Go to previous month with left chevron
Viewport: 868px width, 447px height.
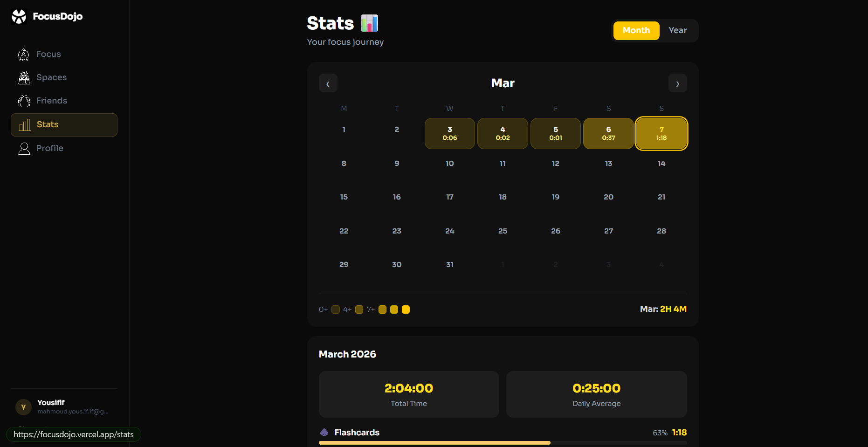(328, 83)
